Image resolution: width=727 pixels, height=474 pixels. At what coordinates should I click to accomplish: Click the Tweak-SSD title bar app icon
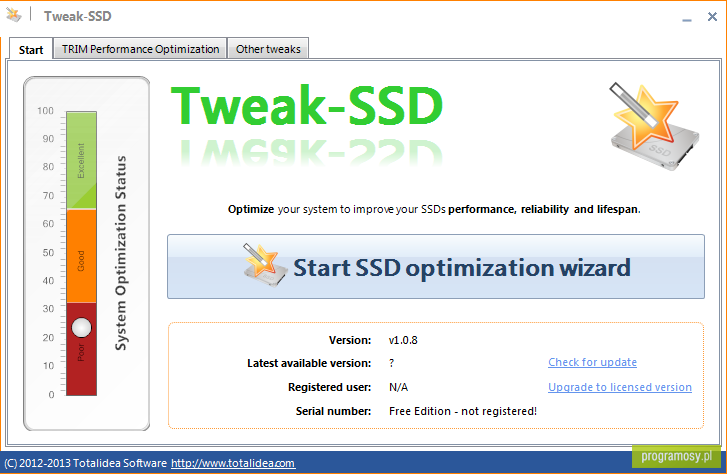[x=13, y=15]
